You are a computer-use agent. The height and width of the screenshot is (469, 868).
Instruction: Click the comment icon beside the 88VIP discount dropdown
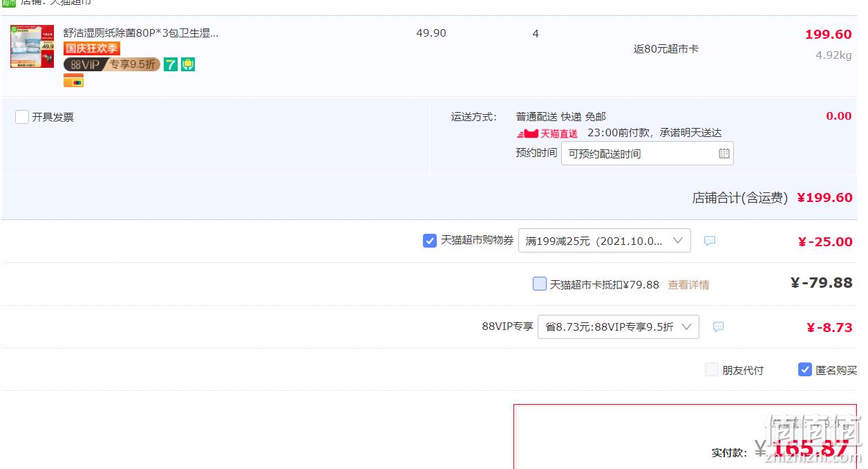coord(718,327)
